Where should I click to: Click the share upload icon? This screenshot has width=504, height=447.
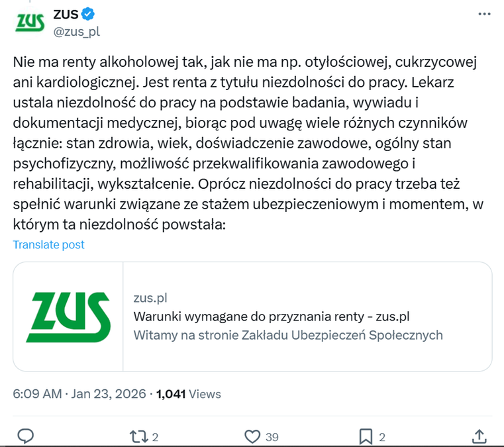(481, 436)
